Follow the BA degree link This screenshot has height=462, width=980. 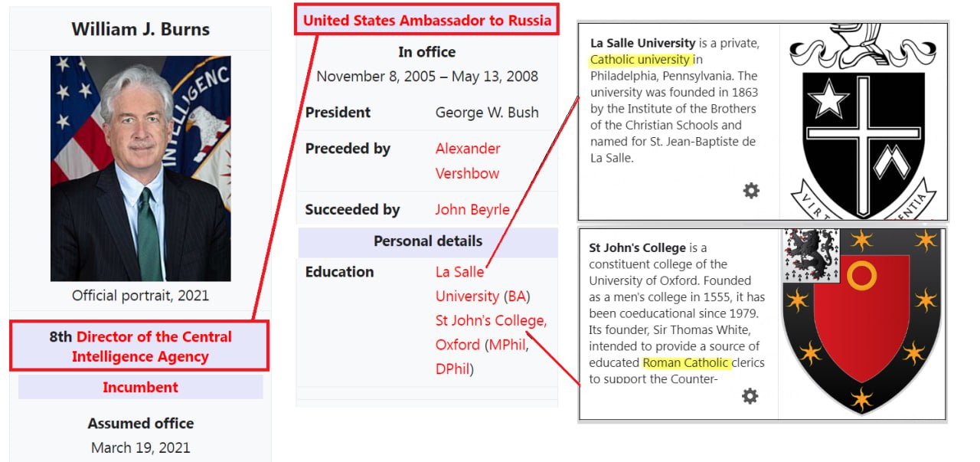pos(518,296)
